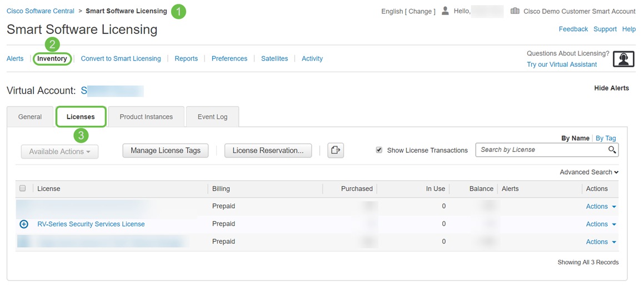This screenshot has height=287, width=644.
Task: Toggle Show License Transactions checkbox
Action: pos(379,150)
